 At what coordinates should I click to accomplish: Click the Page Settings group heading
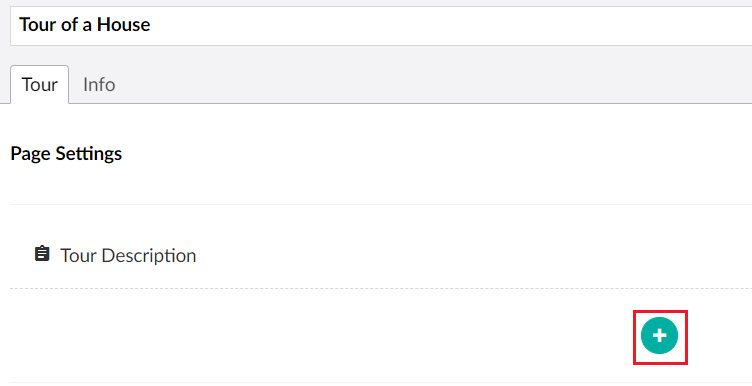[x=66, y=154]
